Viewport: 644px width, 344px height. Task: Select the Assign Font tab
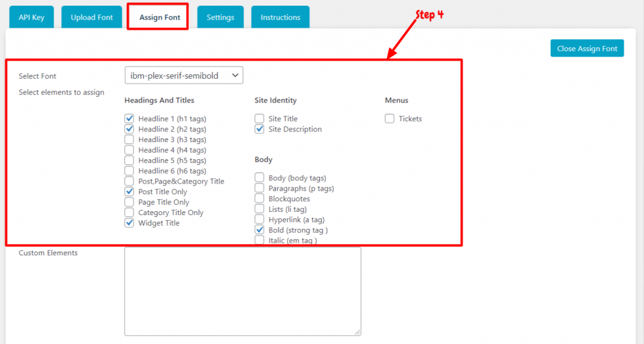[160, 17]
